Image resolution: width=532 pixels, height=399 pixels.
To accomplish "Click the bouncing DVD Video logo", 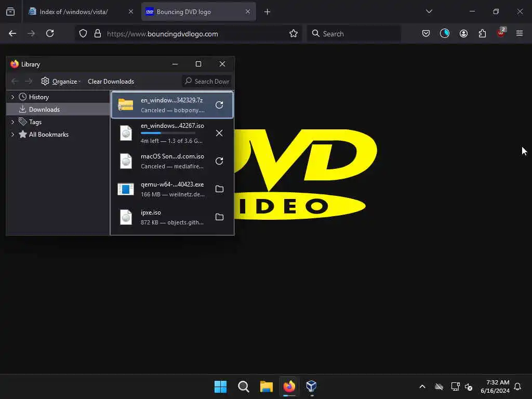I will pyautogui.click(x=305, y=174).
